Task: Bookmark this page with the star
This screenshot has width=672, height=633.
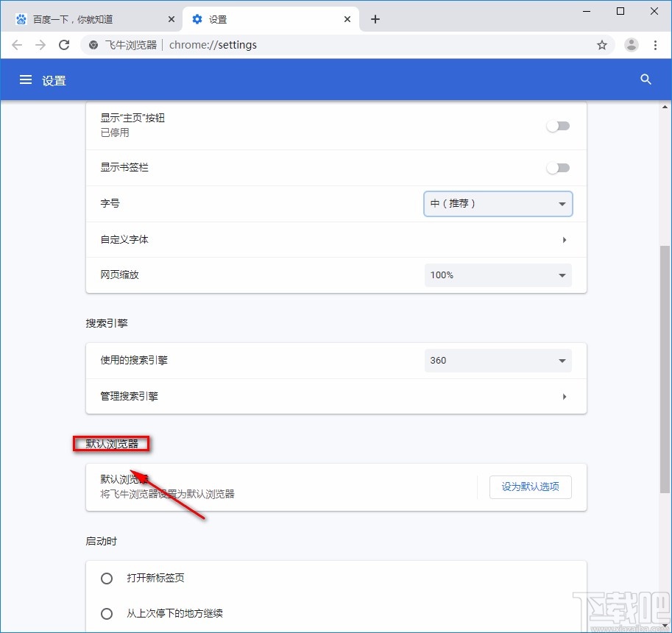Action: [602, 45]
